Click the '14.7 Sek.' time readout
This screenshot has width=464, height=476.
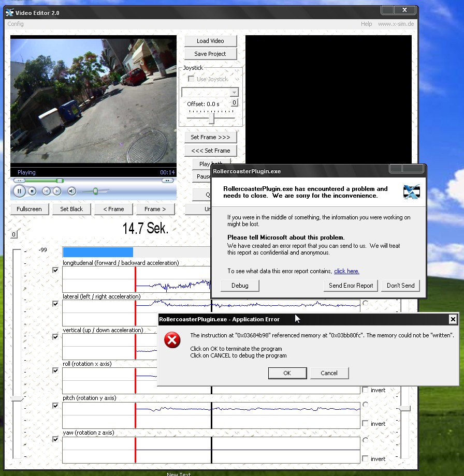[145, 228]
